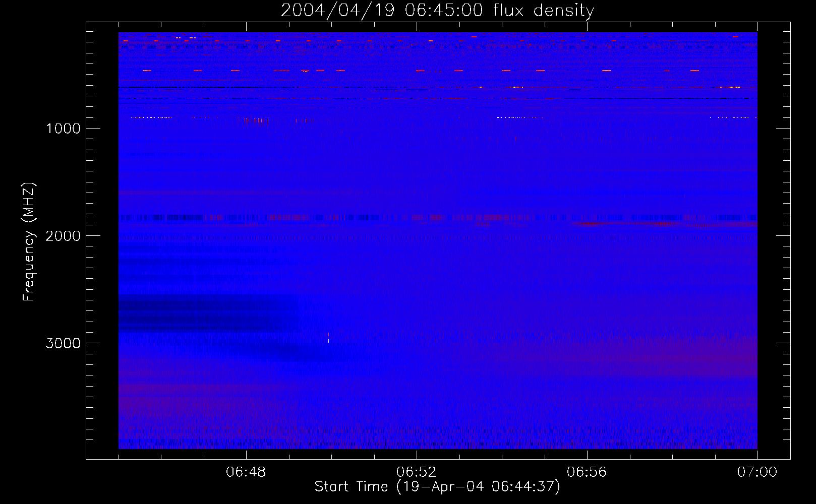Click the 'Start Time (19-Apr-04 06:44:37)' axis label
Viewport: 816px width, 504px height.
[x=437, y=487]
